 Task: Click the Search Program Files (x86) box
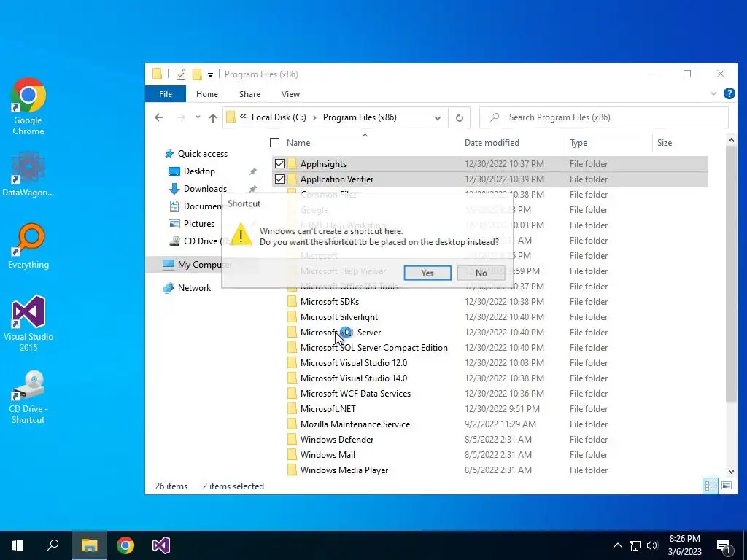point(603,117)
